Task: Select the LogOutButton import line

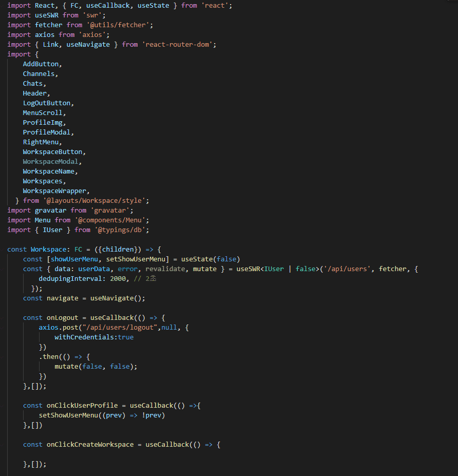Action: point(47,103)
